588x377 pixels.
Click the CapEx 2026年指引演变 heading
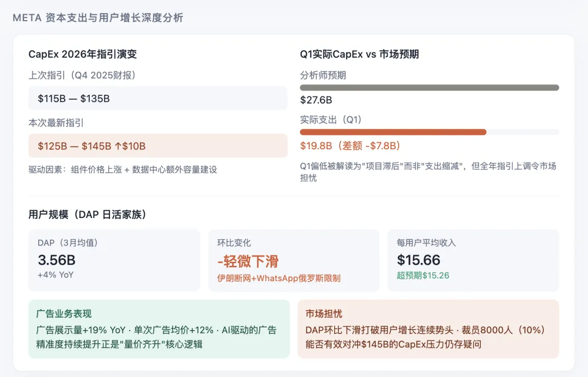(83, 54)
